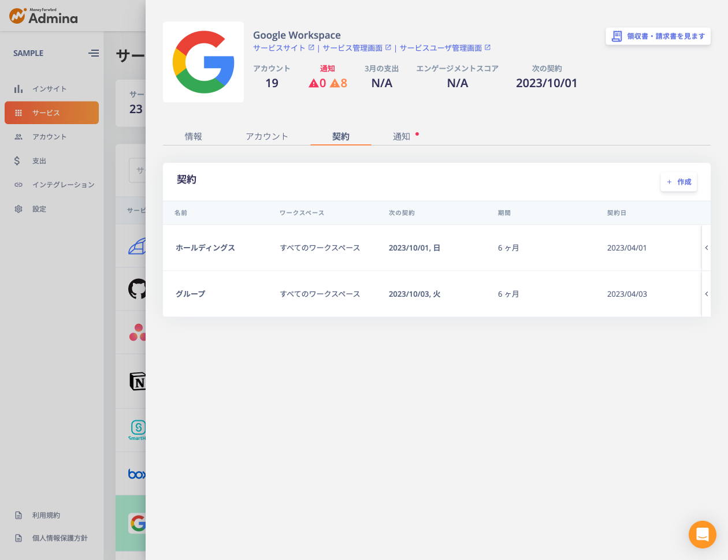
Task: Click external link icon next to サービスユーザ管理画面
Action: (x=488, y=47)
